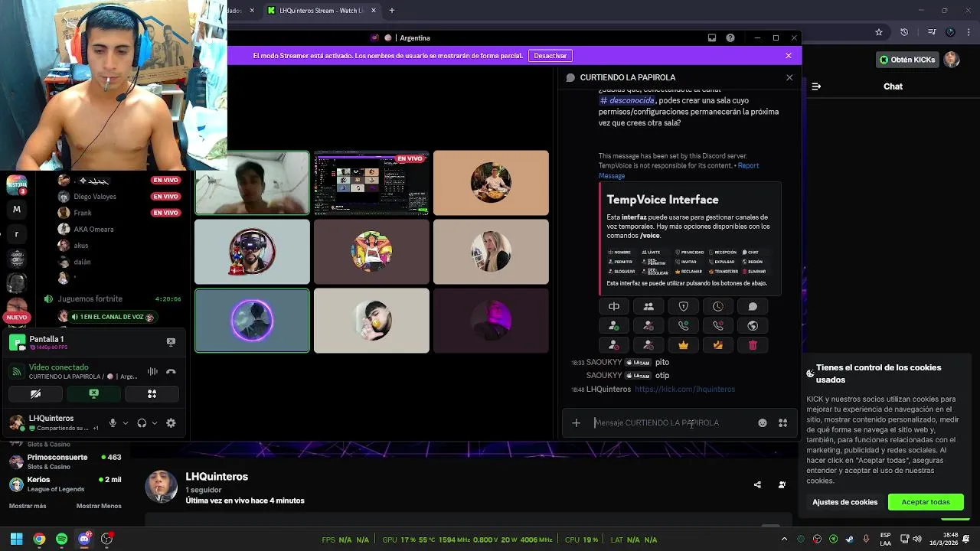Open activities button in voice panel
The image size is (980, 551).
pyautogui.click(x=152, y=394)
